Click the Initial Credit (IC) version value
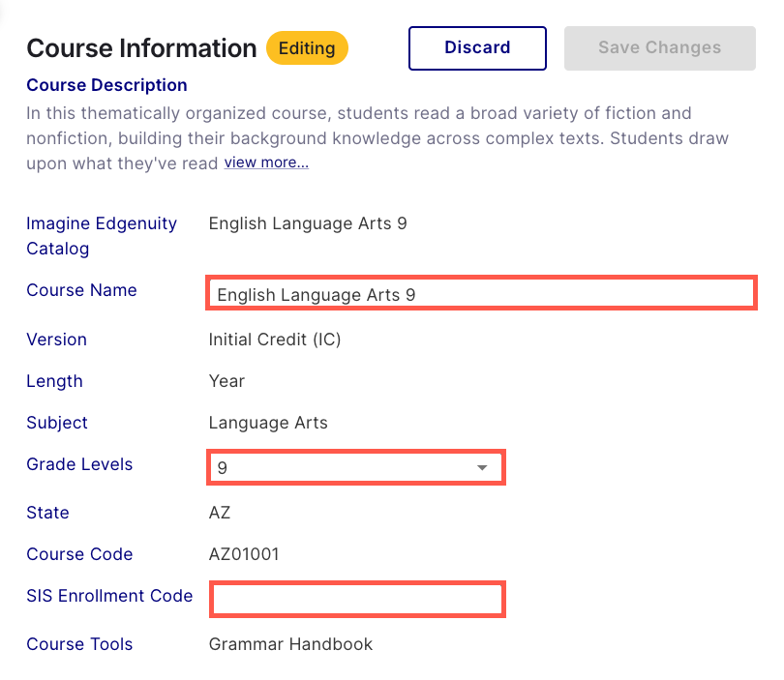Image resolution: width=784 pixels, height=680 pixels. tap(275, 340)
